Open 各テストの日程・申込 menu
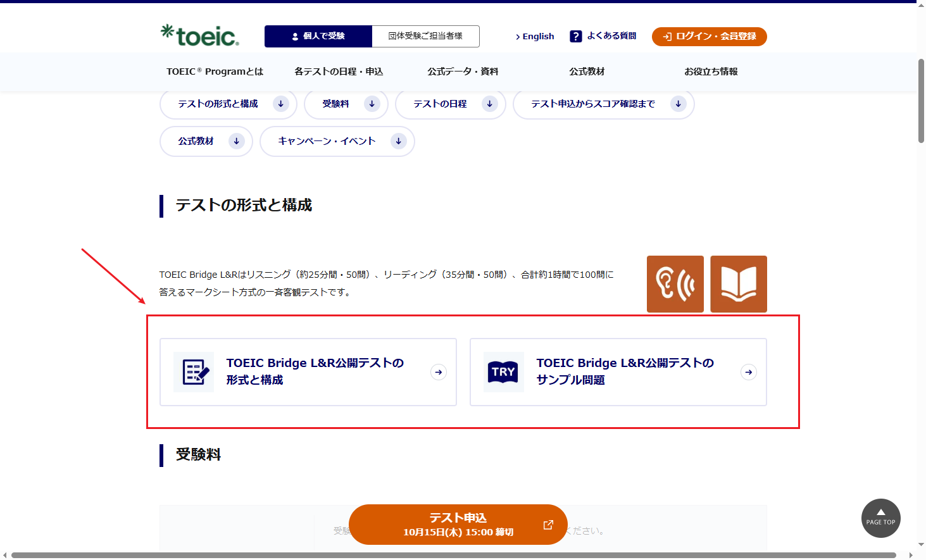Screen dimensions: 926x560 click(x=339, y=72)
